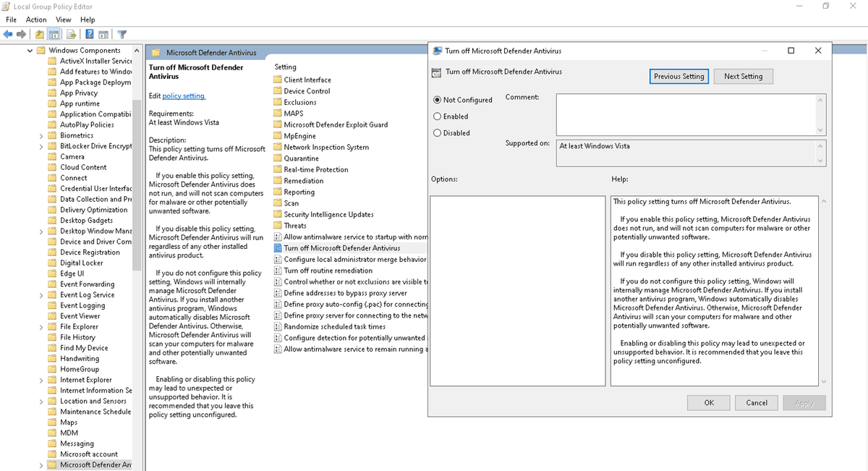Click the folder icon beside MAPS
The height and width of the screenshot is (471, 868).
point(278,114)
